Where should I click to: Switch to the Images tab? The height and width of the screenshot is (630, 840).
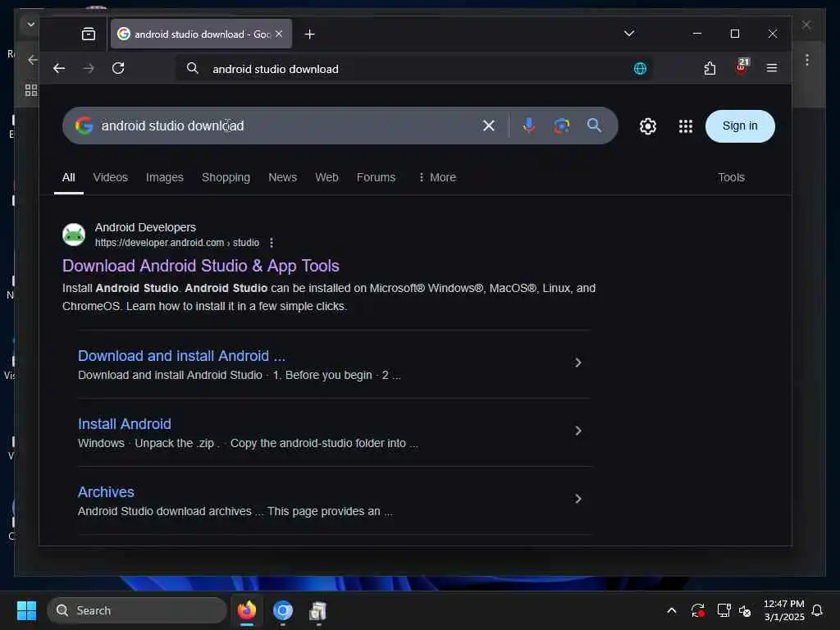point(164,177)
